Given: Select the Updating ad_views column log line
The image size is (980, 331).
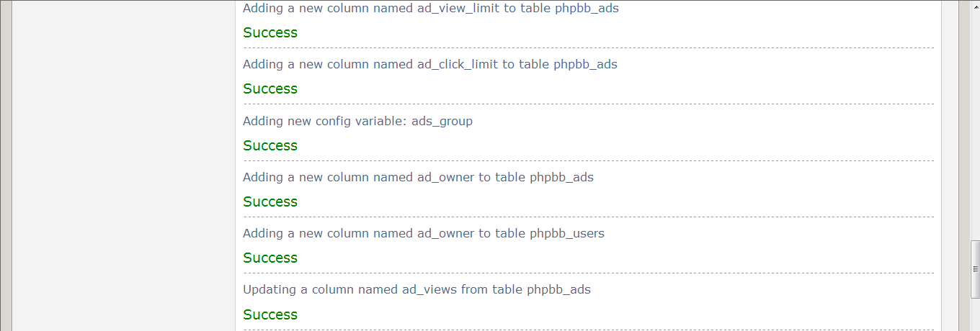Looking at the screenshot, I should click(416, 290).
